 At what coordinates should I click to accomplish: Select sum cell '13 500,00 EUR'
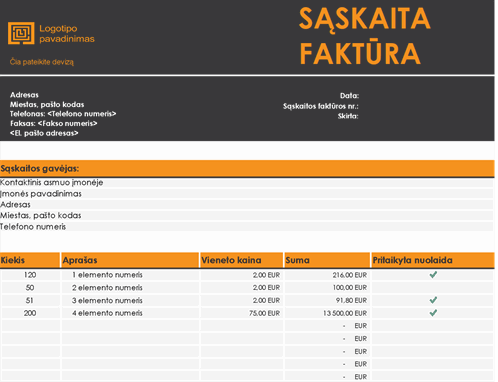[x=327, y=313]
